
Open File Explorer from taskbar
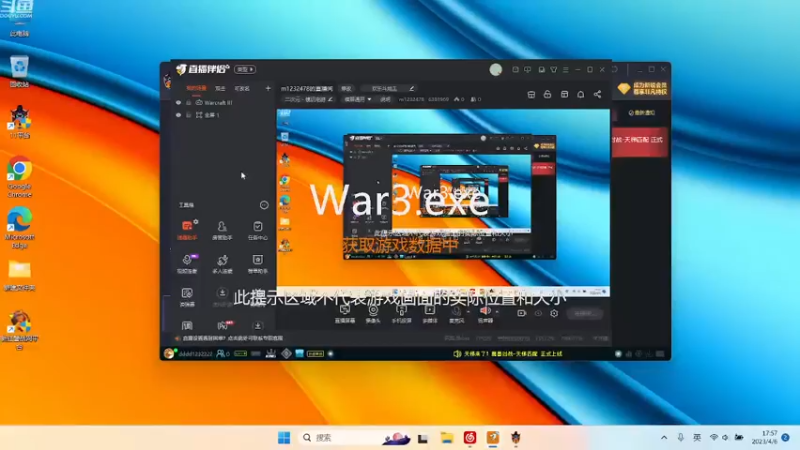tap(447, 438)
